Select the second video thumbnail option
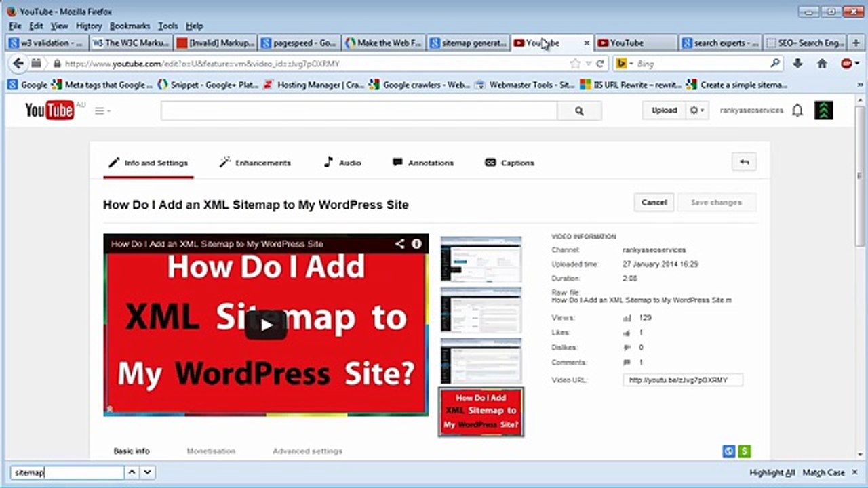This screenshot has width=868, height=488. (x=481, y=310)
